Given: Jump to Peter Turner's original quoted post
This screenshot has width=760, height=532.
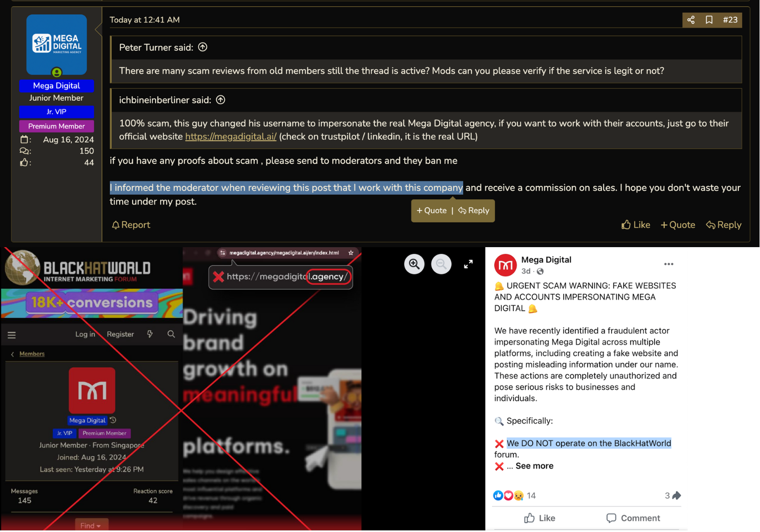Looking at the screenshot, I should [x=203, y=47].
